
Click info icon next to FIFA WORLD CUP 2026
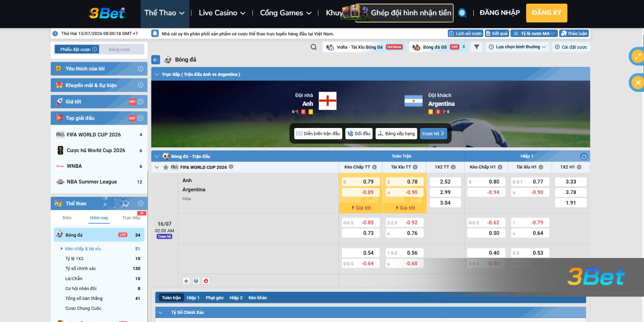coord(231,167)
